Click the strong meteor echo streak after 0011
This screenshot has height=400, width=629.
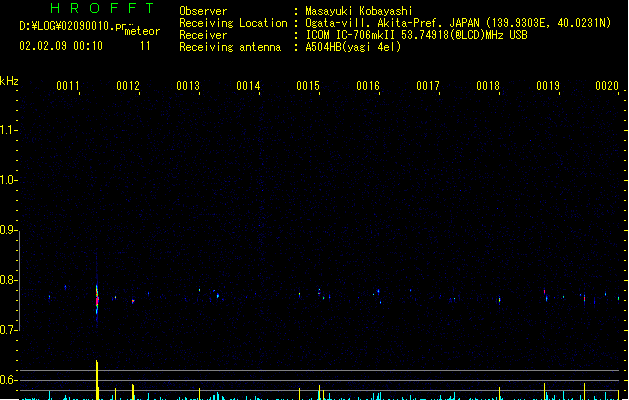pos(97,300)
